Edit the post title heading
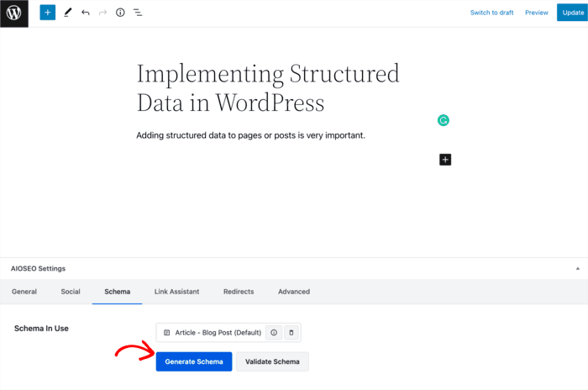 point(268,88)
